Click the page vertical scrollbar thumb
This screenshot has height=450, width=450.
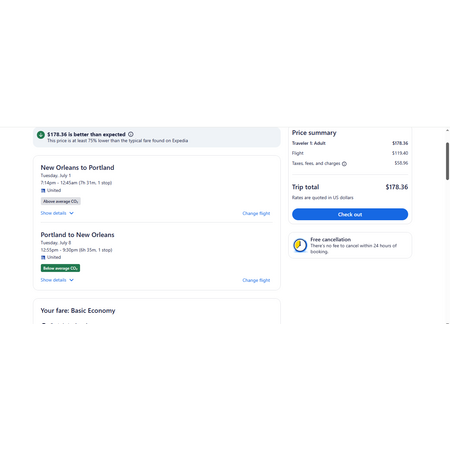447,161
